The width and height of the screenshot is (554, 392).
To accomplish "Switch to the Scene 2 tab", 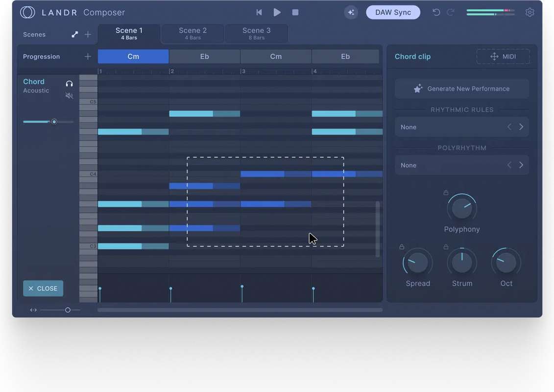I will [193, 33].
